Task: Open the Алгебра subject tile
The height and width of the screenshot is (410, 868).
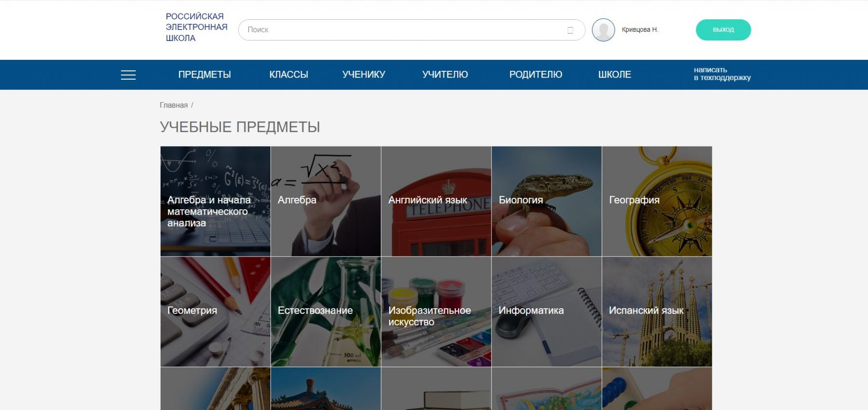Action: [326, 201]
